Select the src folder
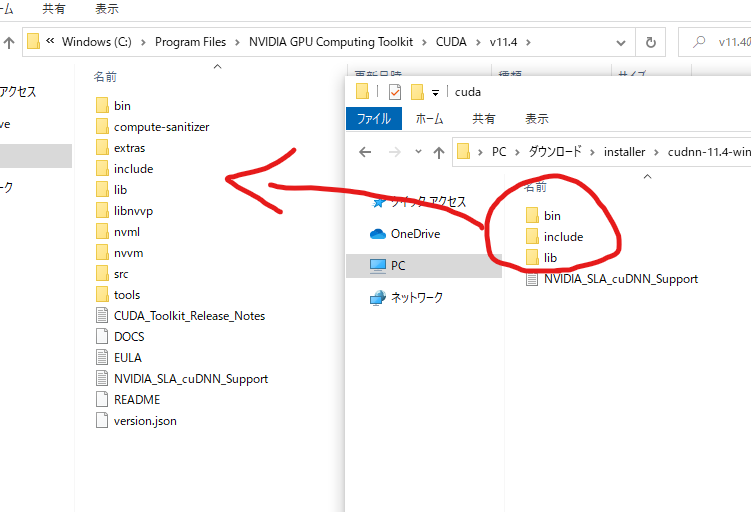This screenshot has height=512, width=751. tap(113, 274)
